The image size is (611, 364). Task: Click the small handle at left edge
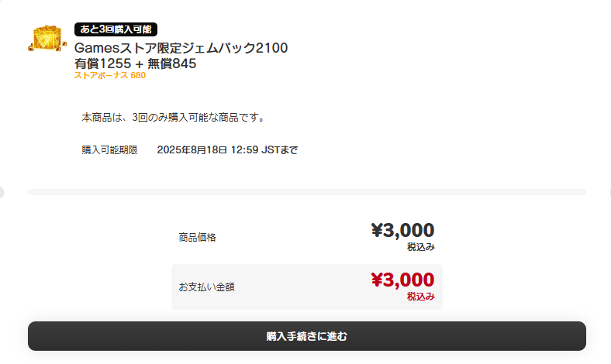2,191
